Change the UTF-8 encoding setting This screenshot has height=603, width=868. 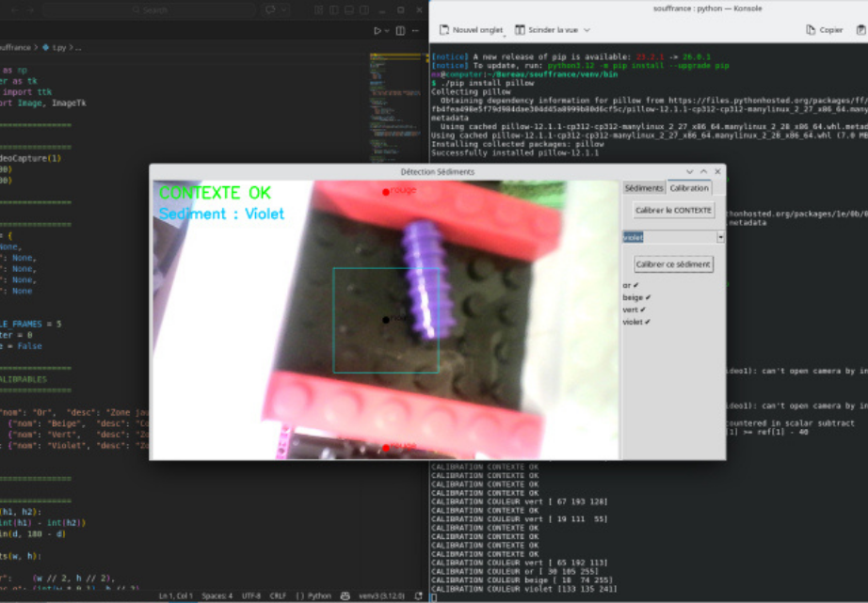coord(250,595)
